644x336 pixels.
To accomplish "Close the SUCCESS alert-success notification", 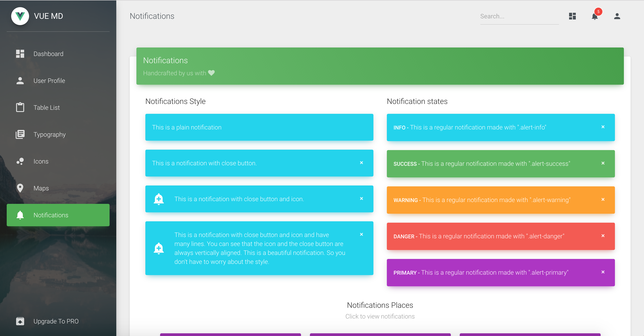I will point(603,163).
